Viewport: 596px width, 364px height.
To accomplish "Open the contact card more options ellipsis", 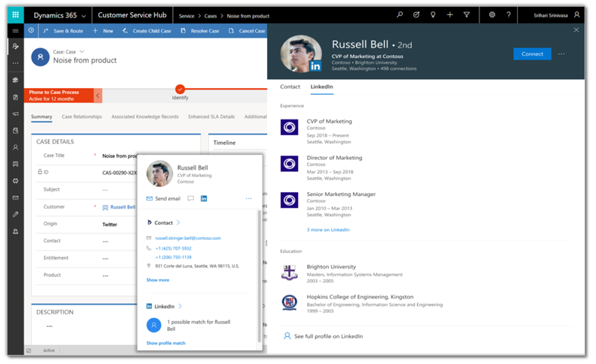I will [x=249, y=198].
